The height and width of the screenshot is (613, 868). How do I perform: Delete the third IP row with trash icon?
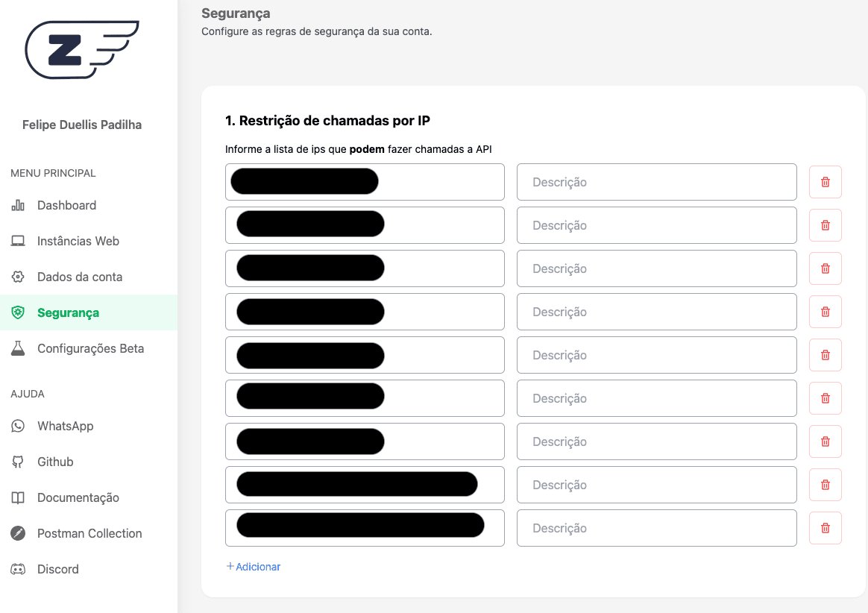click(825, 268)
